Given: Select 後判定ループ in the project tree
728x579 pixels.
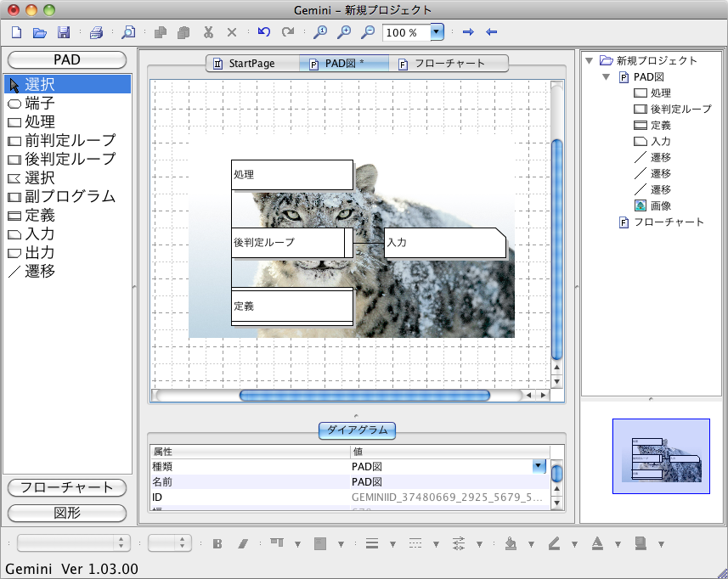Looking at the screenshot, I should pyautogui.click(x=672, y=109).
